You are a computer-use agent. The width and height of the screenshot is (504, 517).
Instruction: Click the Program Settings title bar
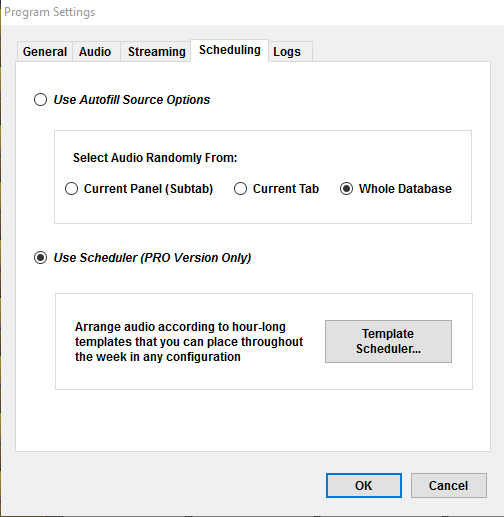tap(252, 12)
